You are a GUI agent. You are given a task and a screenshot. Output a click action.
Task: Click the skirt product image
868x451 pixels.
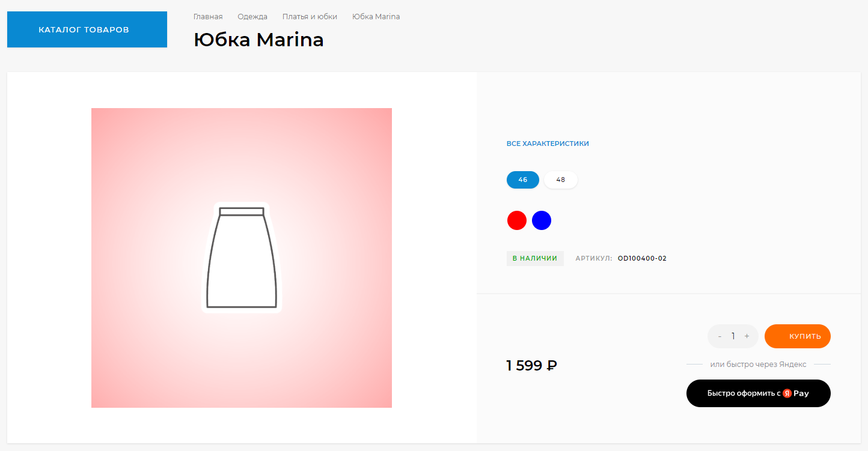(242, 258)
